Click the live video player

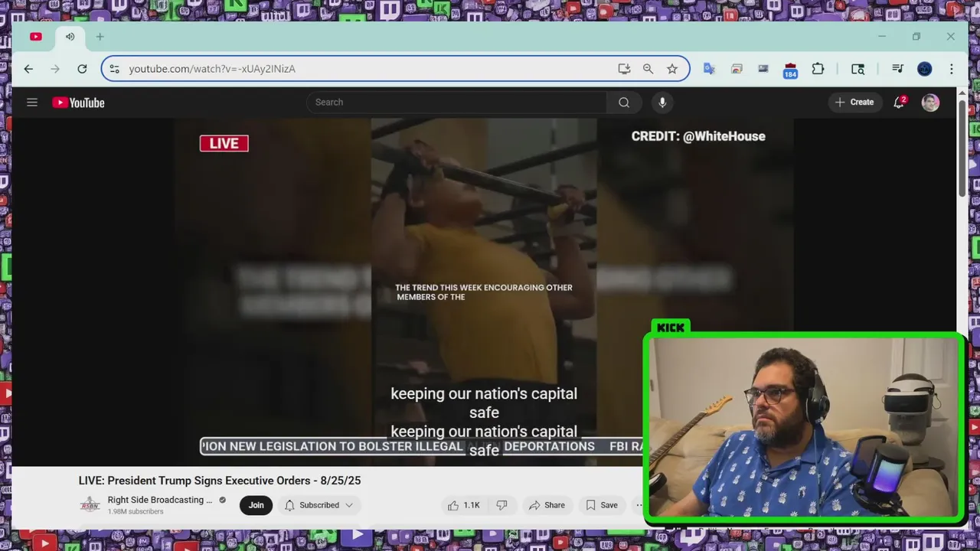point(484,291)
